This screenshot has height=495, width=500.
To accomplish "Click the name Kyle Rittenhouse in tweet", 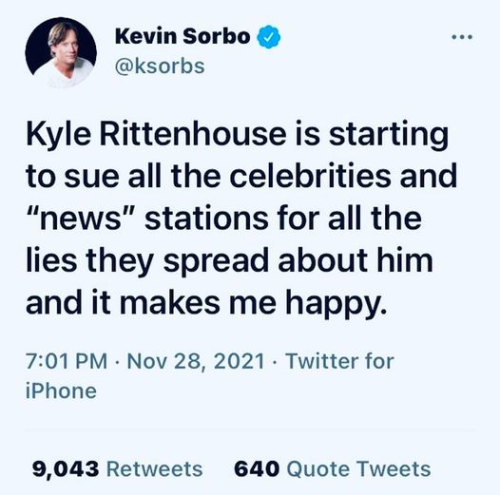I will [x=156, y=135].
